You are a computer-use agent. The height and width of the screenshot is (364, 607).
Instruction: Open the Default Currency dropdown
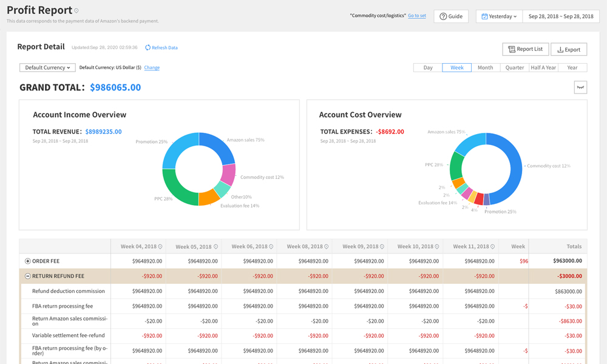pos(47,67)
